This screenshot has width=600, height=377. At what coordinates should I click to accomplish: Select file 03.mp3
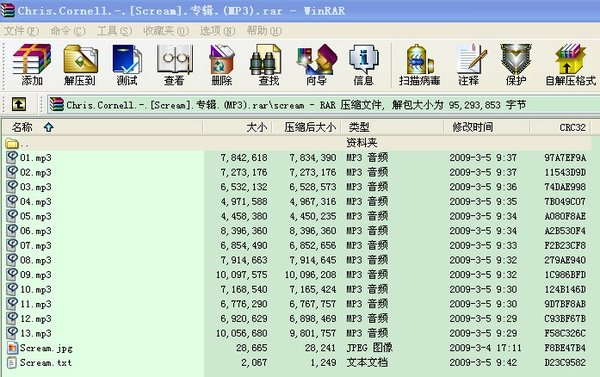click(36, 187)
